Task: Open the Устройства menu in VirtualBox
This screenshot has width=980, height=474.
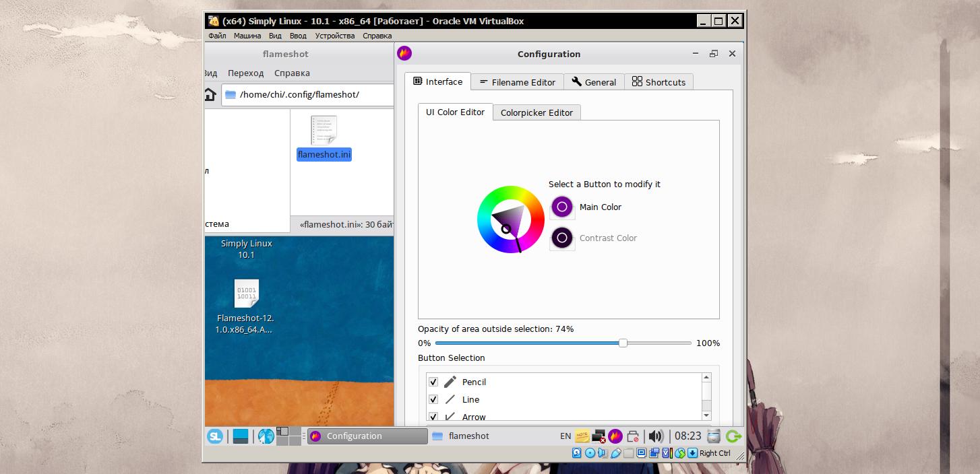Action: [x=334, y=36]
